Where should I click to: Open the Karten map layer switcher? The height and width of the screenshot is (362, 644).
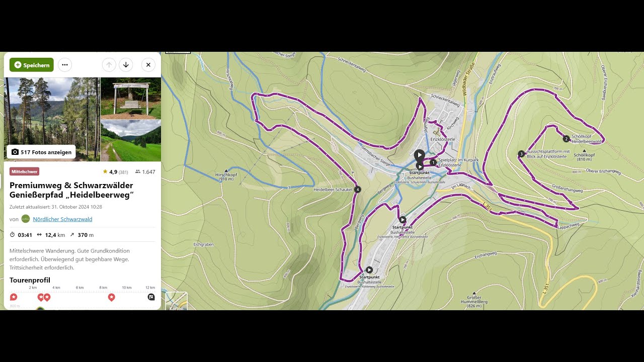pyautogui.click(x=176, y=301)
